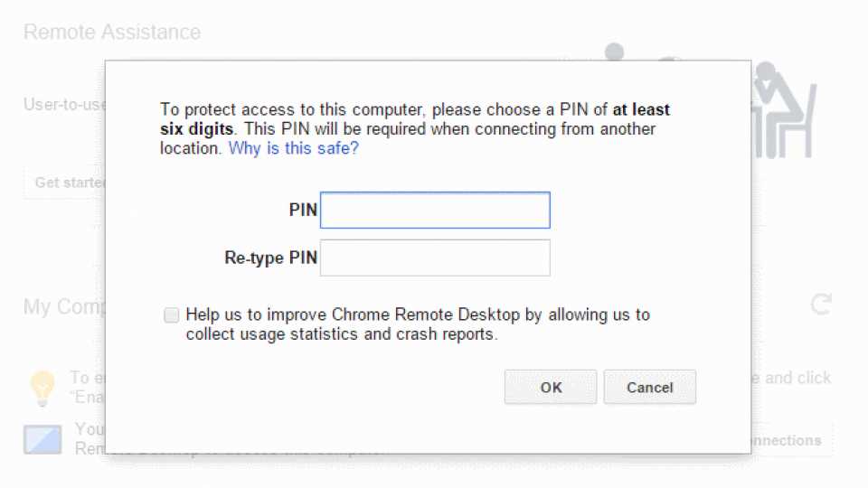Screen dimensions: 868x488
Task: Click the My Computers section heading
Action: (64, 306)
